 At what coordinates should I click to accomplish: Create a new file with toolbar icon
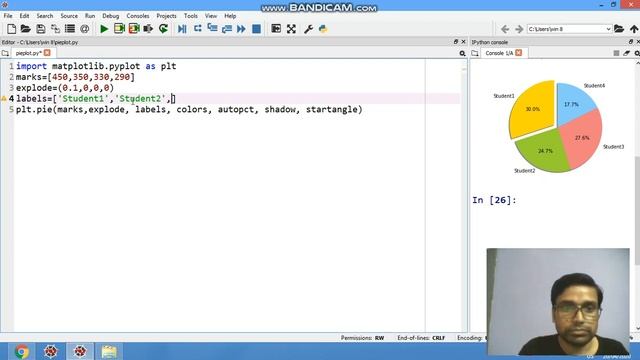click(11, 29)
